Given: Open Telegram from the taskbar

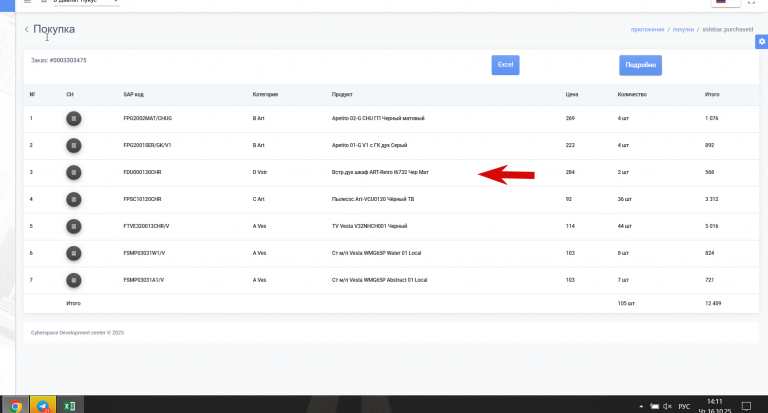Looking at the screenshot, I should point(43,406).
